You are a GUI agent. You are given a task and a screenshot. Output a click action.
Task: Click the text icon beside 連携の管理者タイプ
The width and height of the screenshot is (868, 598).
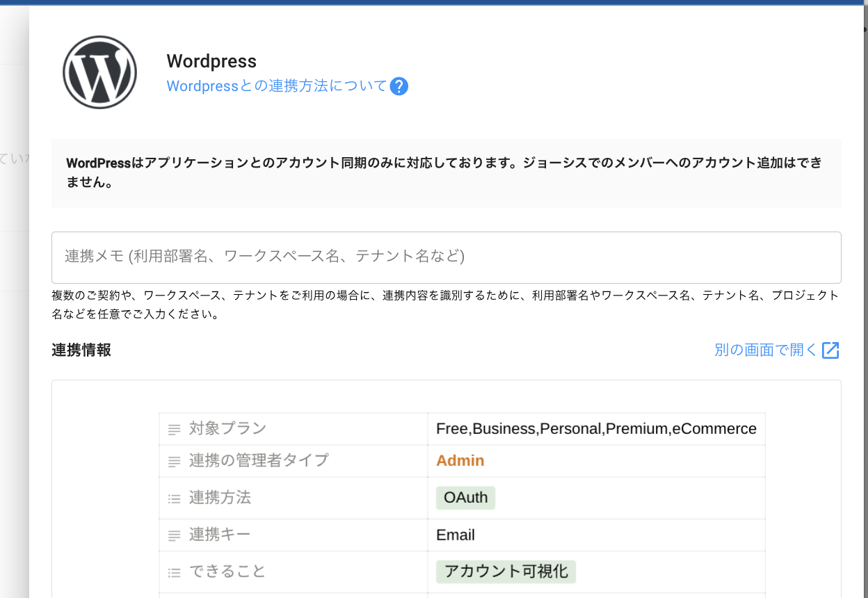(175, 462)
